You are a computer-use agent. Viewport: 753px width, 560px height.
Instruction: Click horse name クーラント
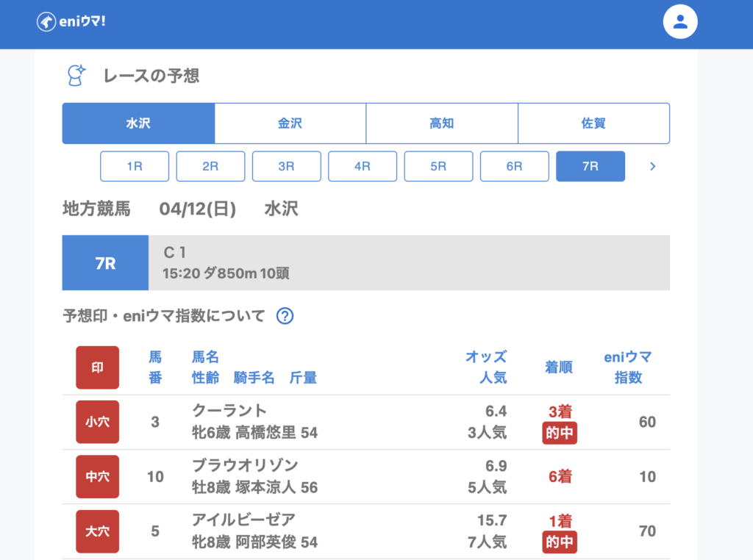click(x=229, y=411)
